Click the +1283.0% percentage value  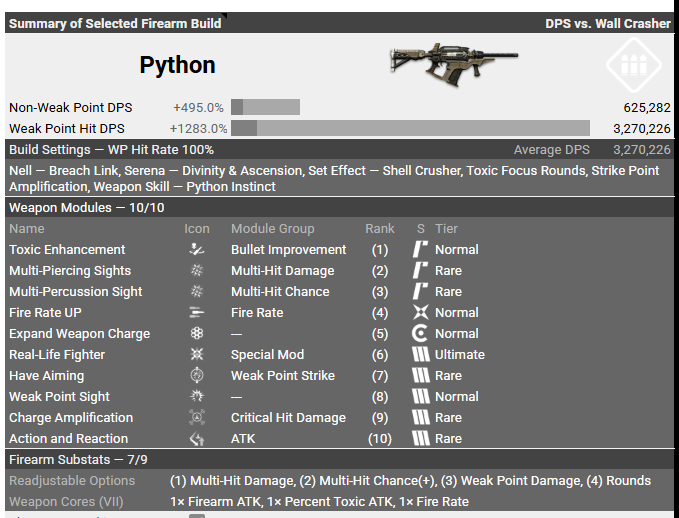198,129
